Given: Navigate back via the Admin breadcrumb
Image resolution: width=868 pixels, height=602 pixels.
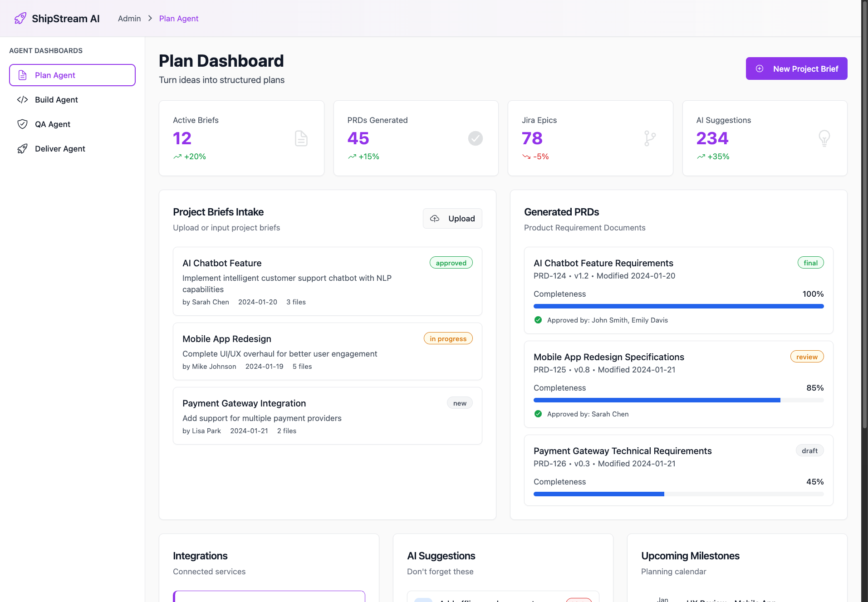Looking at the screenshot, I should pyautogui.click(x=129, y=18).
